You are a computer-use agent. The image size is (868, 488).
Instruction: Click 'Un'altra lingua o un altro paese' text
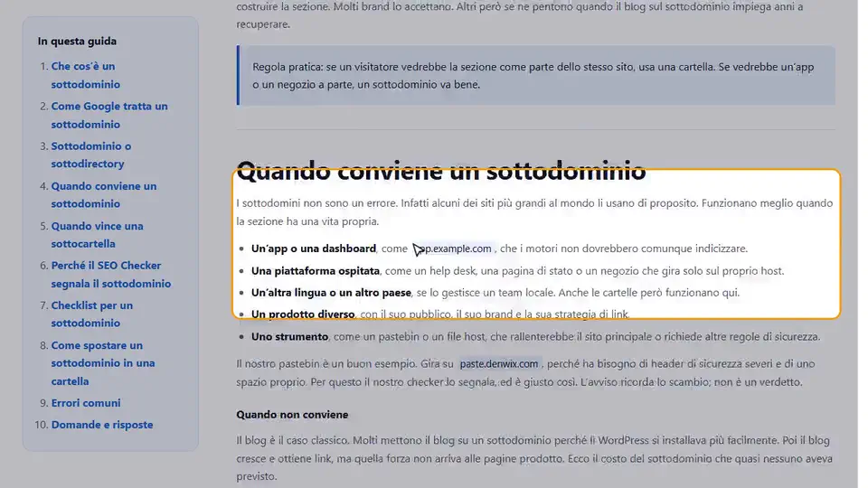(x=331, y=293)
